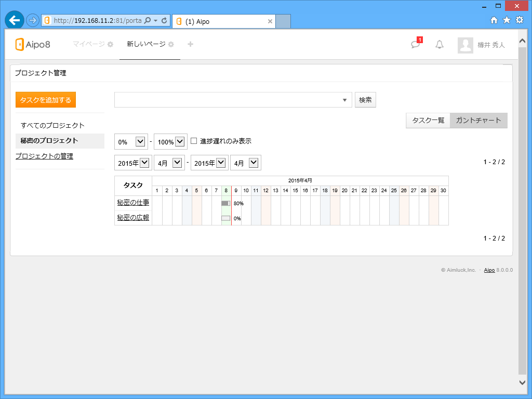This screenshot has width=532, height=399.
Task: Open the 0% minimum progress dropdown
Action: 131,142
